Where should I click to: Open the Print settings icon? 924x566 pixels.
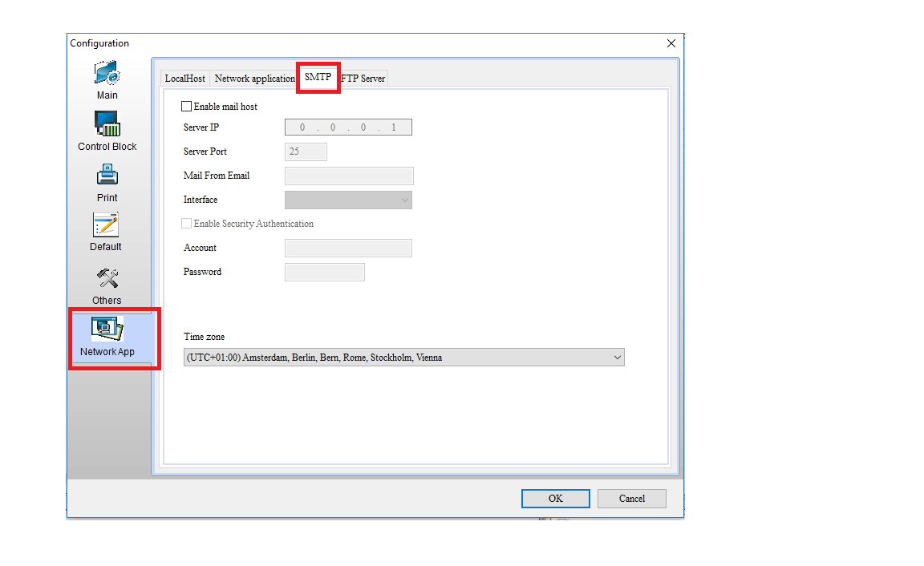107,175
